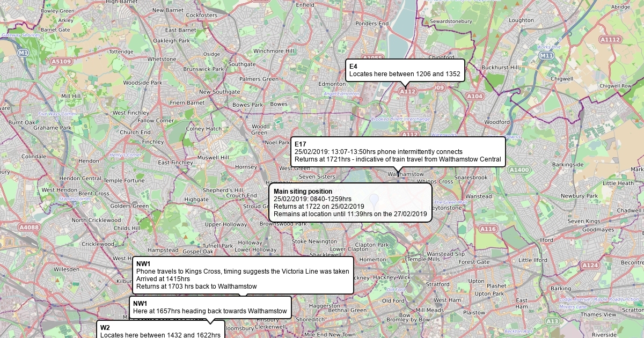This screenshot has height=338, width=644.
Task: Click the A1055 road shield
Action: (x=372, y=58)
